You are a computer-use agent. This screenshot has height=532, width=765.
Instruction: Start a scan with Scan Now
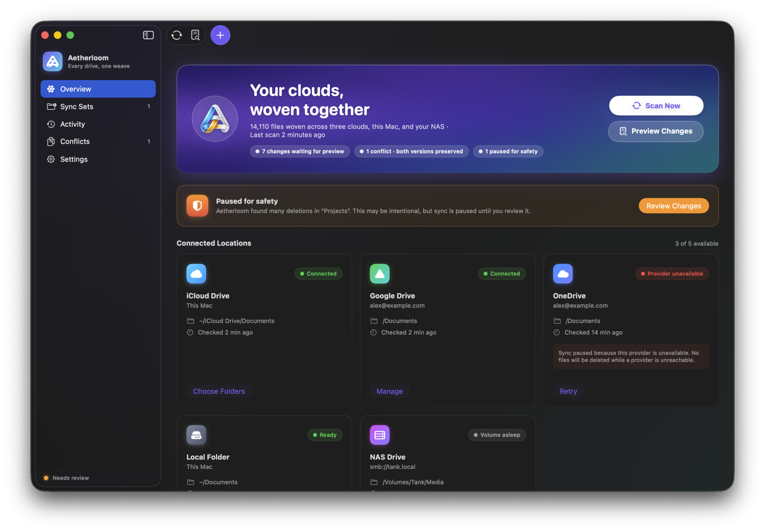656,105
